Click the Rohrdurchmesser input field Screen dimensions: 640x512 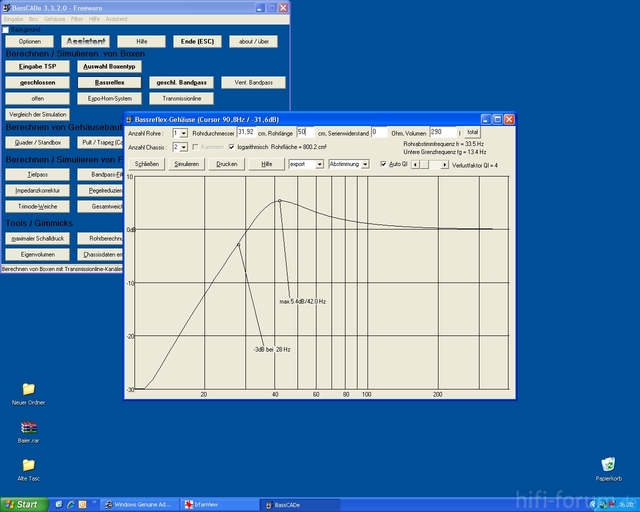pos(245,132)
